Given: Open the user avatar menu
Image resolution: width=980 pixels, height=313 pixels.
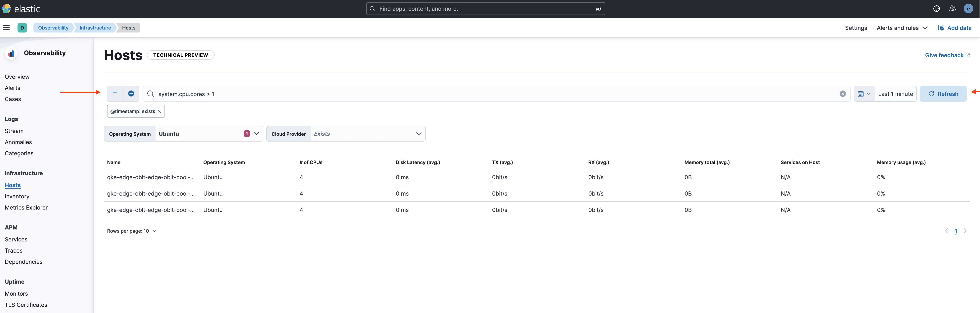Looking at the screenshot, I should [968, 8].
